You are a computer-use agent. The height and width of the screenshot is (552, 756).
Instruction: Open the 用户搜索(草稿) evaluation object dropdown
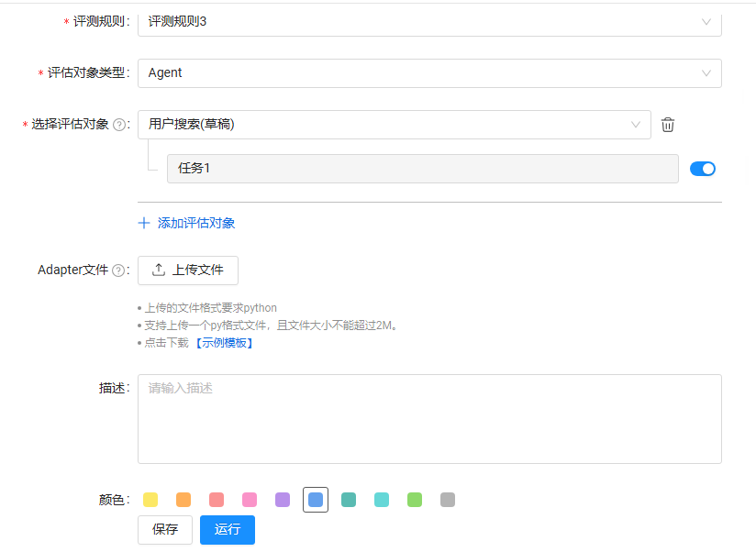pos(395,125)
